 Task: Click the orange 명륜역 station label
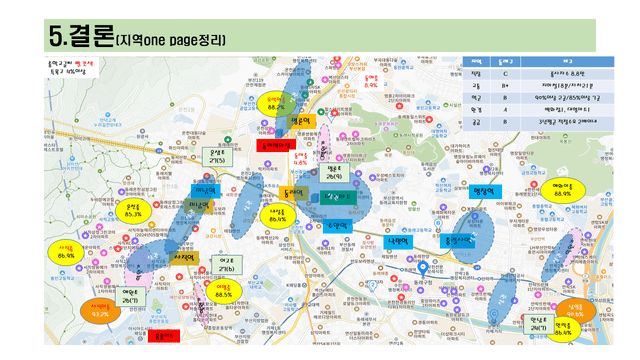[301, 121]
